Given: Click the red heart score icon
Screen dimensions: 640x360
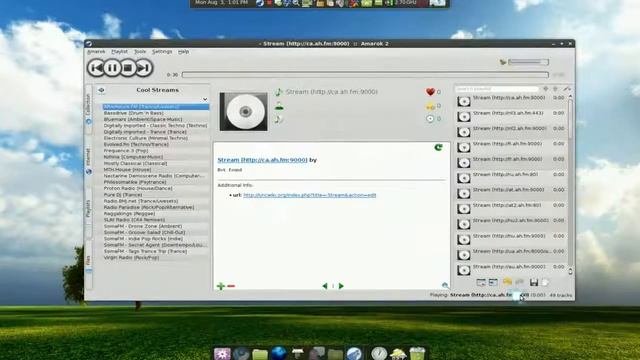Looking at the screenshot, I should coord(430,92).
